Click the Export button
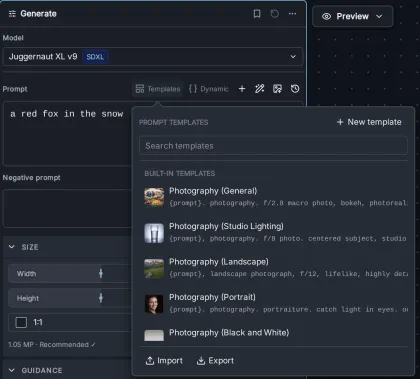The image size is (420, 379). pyautogui.click(x=215, y=361)
